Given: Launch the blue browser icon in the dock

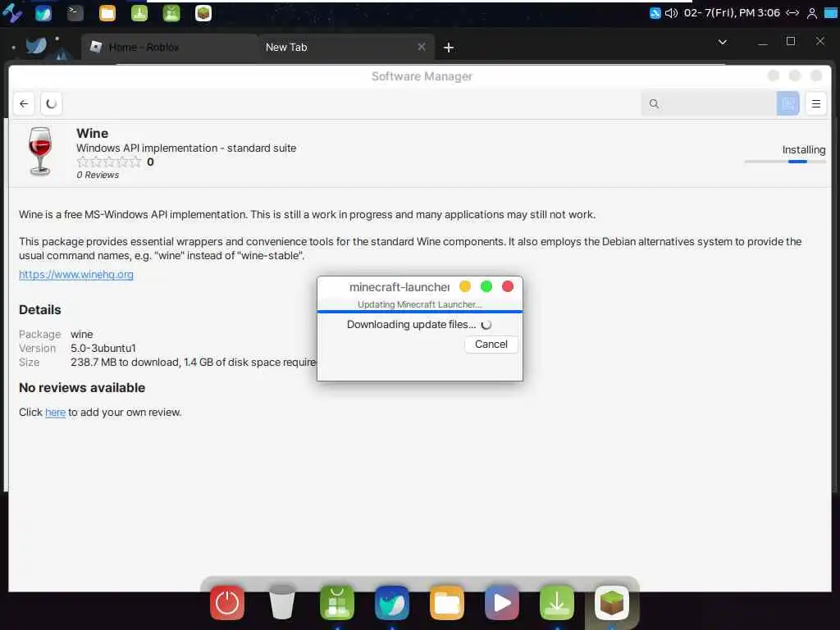Looking at the screenshot, I should point(392,603).
